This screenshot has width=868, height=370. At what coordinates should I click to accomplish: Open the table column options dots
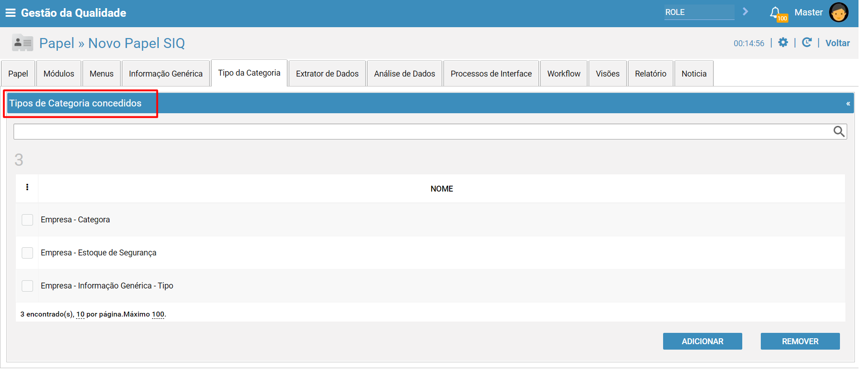(27, 187)
